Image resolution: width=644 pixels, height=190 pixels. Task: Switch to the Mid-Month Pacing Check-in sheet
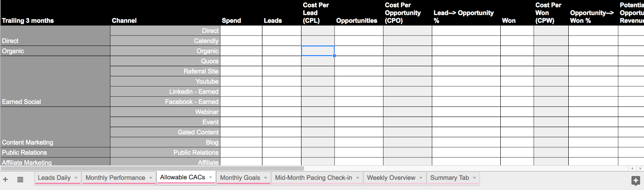[314, 178]
